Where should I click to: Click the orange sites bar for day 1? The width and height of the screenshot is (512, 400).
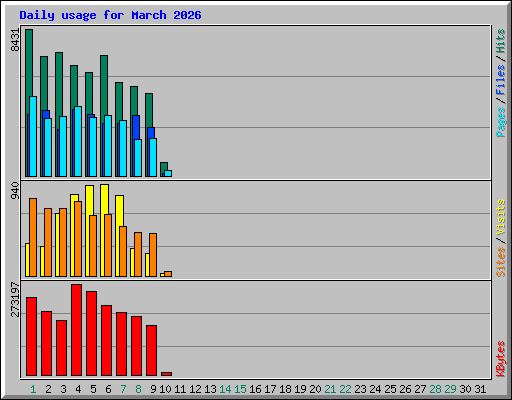coord(33,237)
